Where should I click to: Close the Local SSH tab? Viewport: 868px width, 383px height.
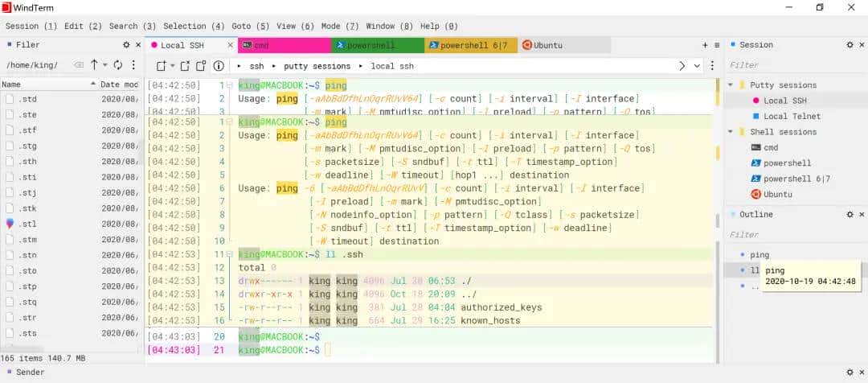[231, 45]
